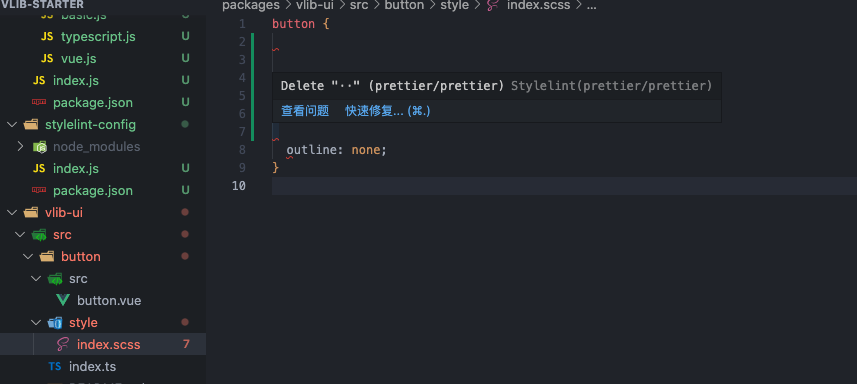857x384 pixels.
Task: Click the 'button {' selector code text
Action: (301, 24)
